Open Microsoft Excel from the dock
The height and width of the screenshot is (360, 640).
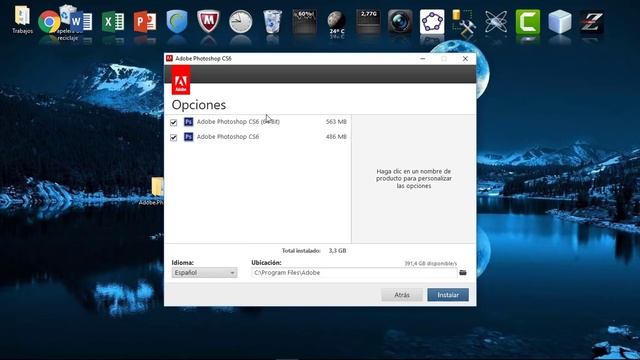click(113, 22)
